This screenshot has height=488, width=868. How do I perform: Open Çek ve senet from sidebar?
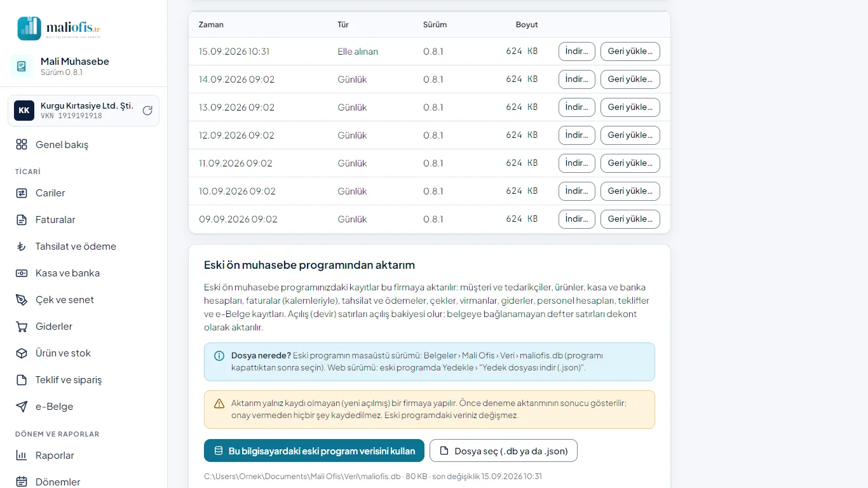[x=83, y=300]
